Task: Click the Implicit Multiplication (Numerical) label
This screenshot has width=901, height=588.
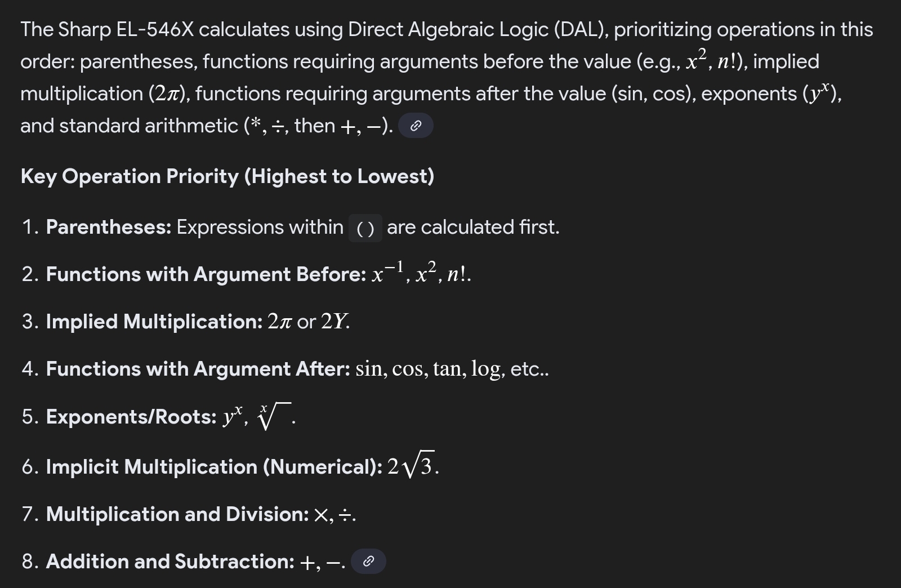Action: pyautogui.click(x=214, y=467)
